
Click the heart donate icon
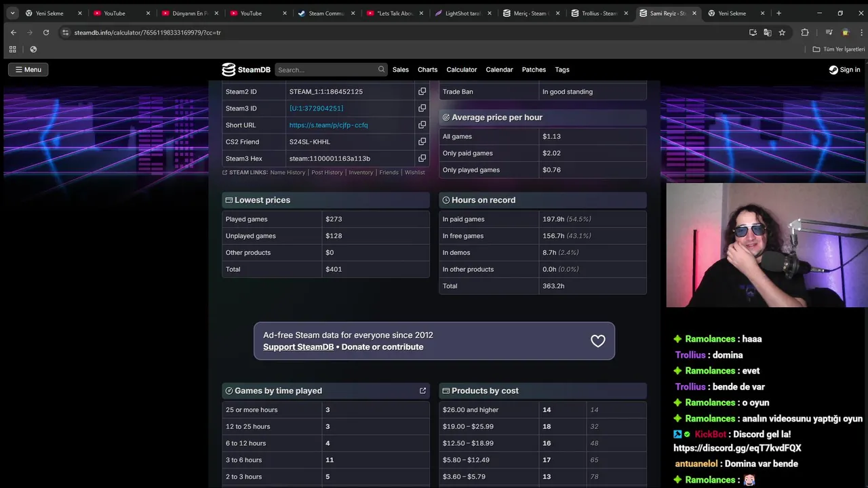pos(597,341)
